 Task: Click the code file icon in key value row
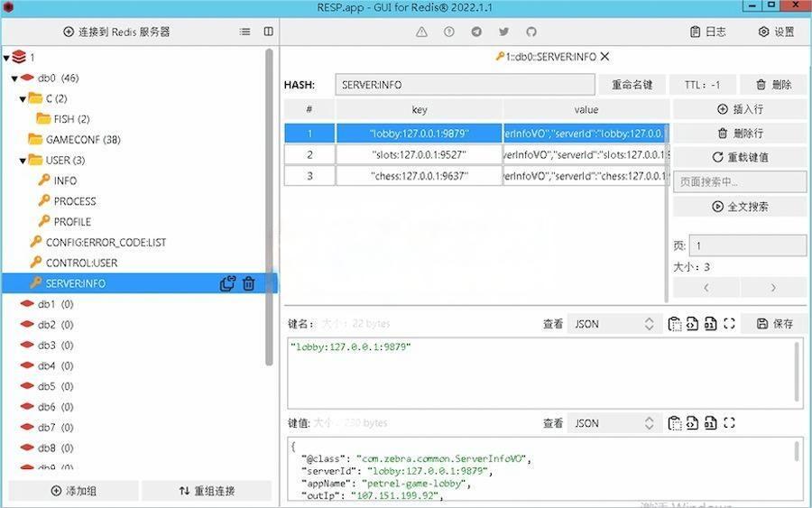tap(692, 423)
